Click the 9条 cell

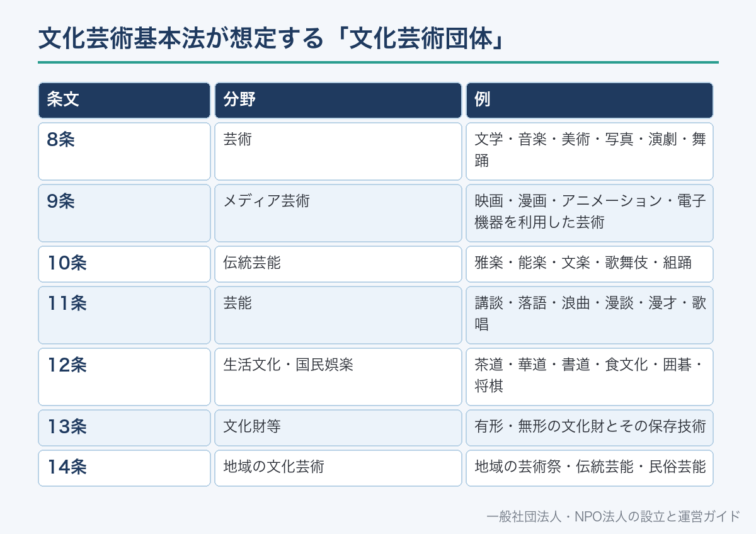[124, 213]
